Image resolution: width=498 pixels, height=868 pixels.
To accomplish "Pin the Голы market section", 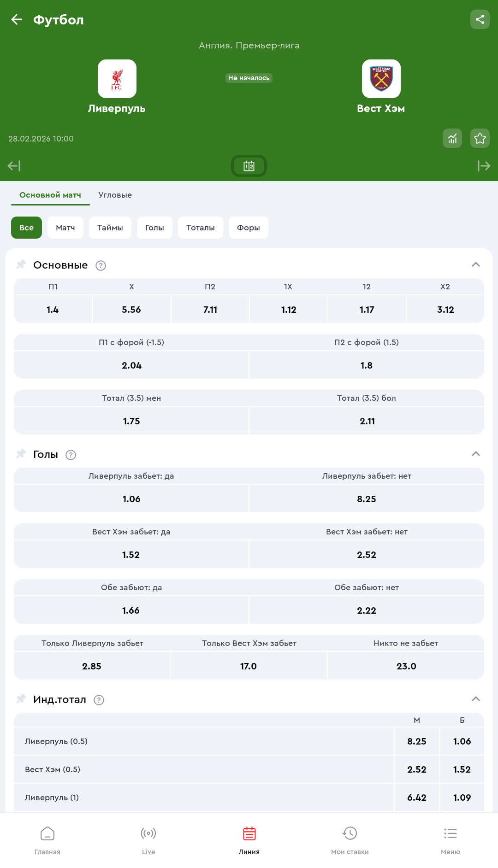I will 21,454.
